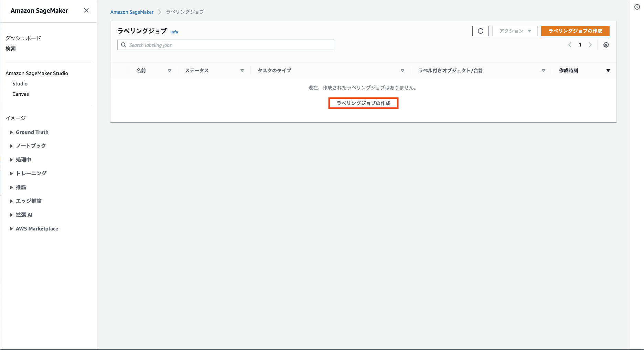Click the 名前 column header
This screenshot has width=644, height=350.
(141, 71)
